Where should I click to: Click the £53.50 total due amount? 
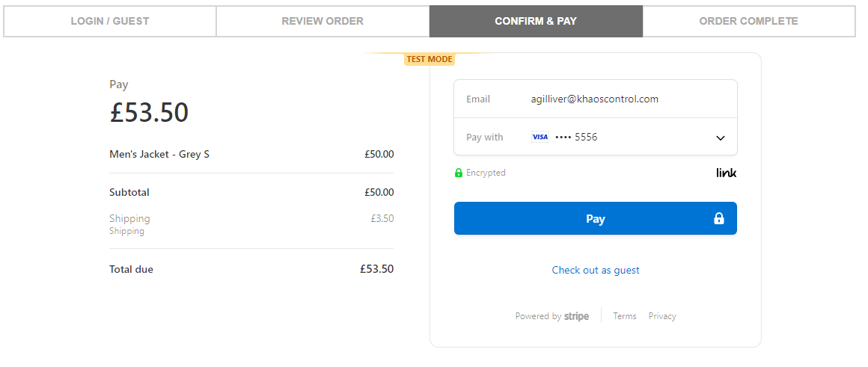pos(376,269)
